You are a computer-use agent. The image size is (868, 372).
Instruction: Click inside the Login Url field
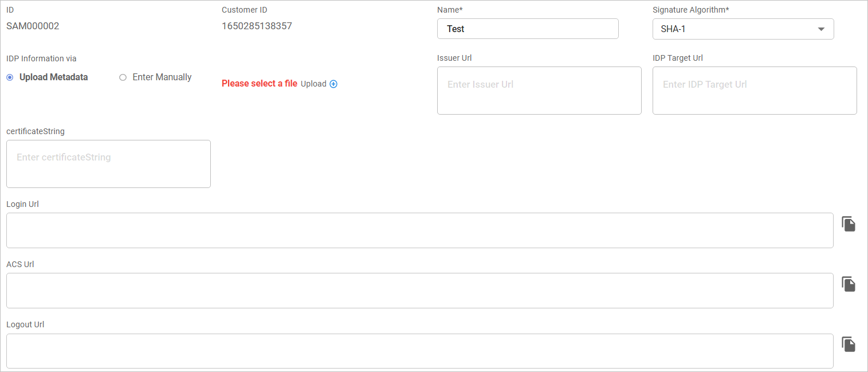tap(419, 230)
